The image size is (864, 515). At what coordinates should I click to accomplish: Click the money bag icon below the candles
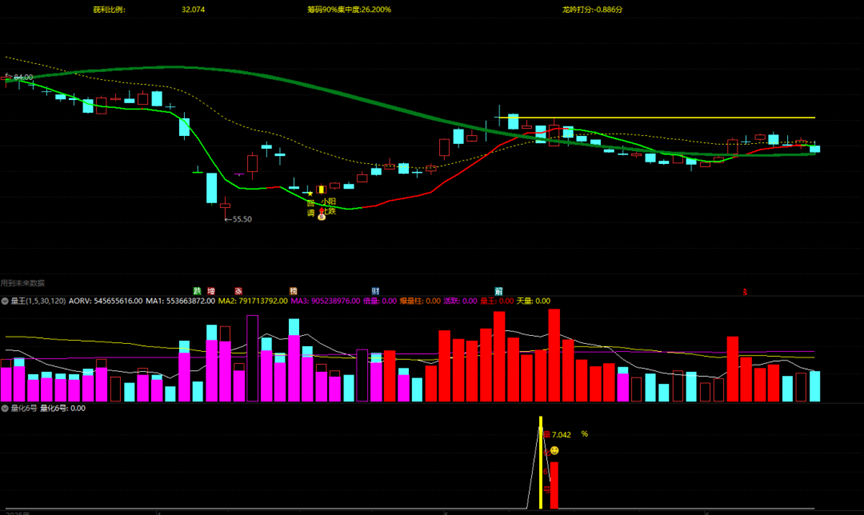pyautogui.click(x=321, y=217)
